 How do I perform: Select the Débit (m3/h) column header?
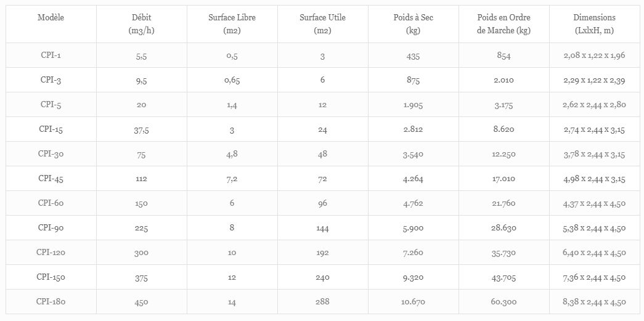(141, 24)
